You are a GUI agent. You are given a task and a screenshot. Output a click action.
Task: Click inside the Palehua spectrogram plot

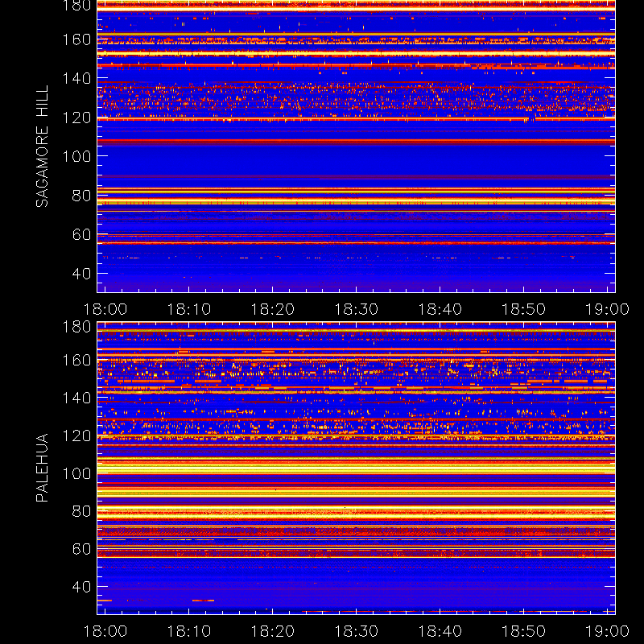(356, 469)
